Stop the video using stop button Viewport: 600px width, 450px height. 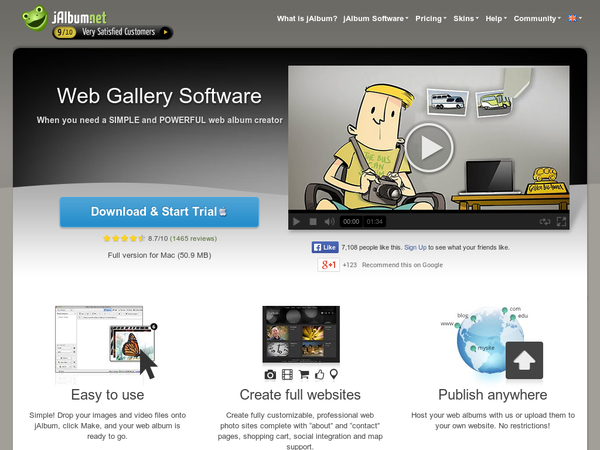coord(313,222)
